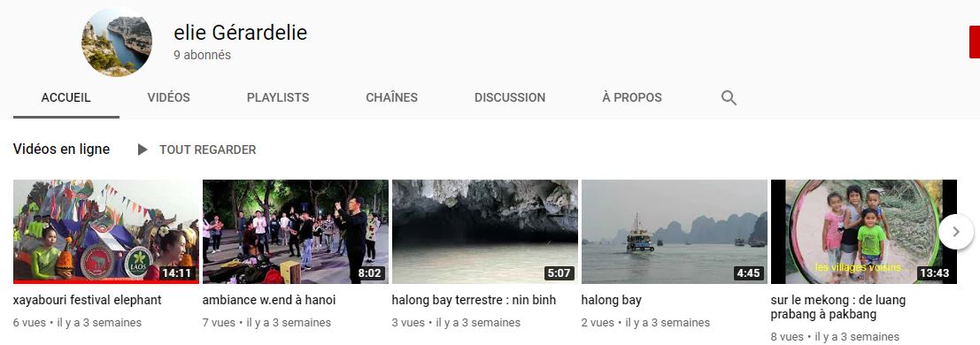Click the 4:45 duration badge
Image resolution: width=980 pixels, height=345 pixels.
click(749, 273)
